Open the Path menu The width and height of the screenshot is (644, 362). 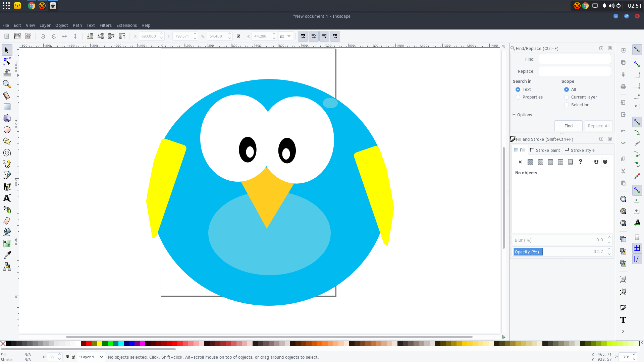(x=77, y=25)
